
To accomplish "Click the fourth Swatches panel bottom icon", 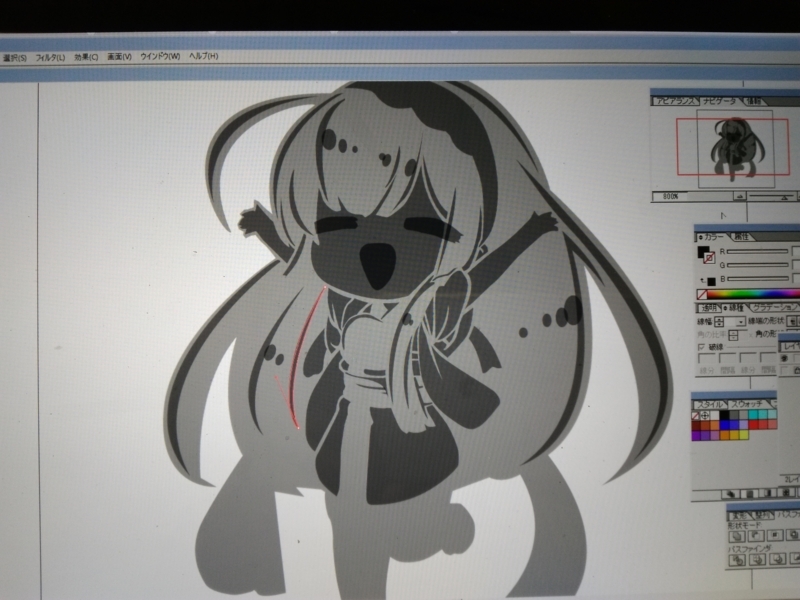I will 787,493.
